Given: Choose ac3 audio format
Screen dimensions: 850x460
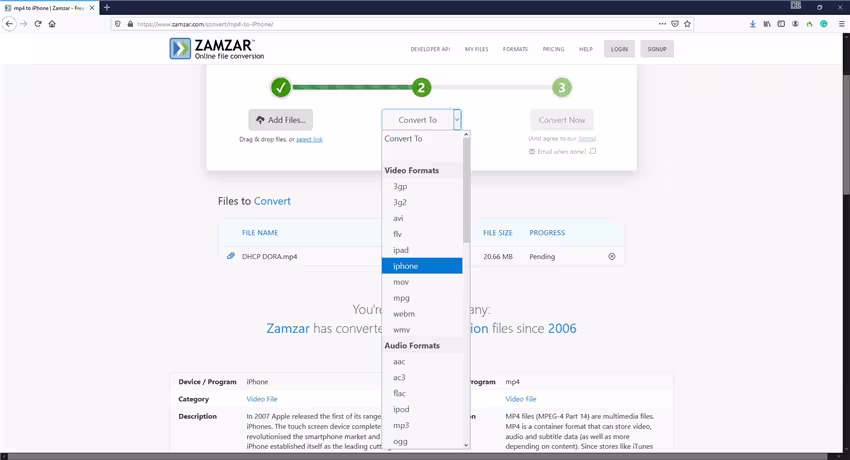Looking at the screenshot, I should click(x=422, y=377).
